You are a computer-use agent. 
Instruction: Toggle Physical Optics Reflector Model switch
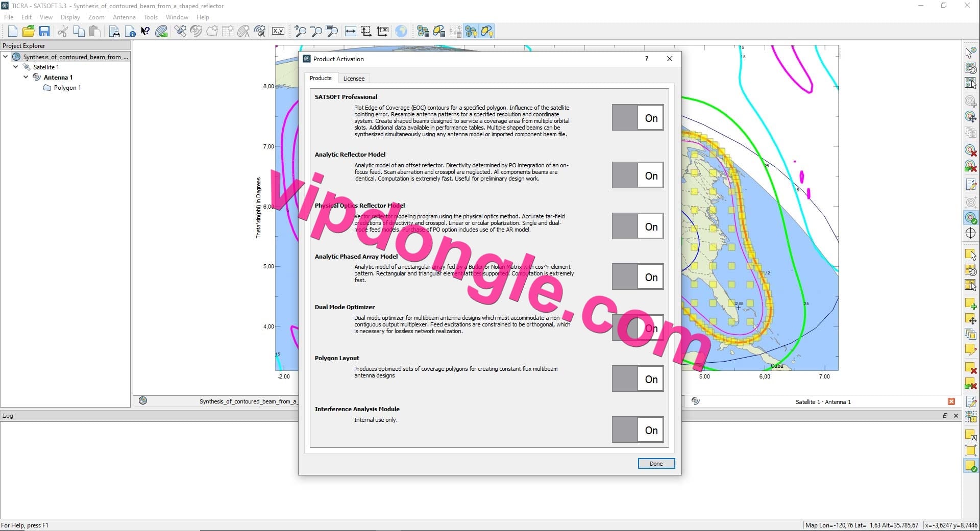638,226
